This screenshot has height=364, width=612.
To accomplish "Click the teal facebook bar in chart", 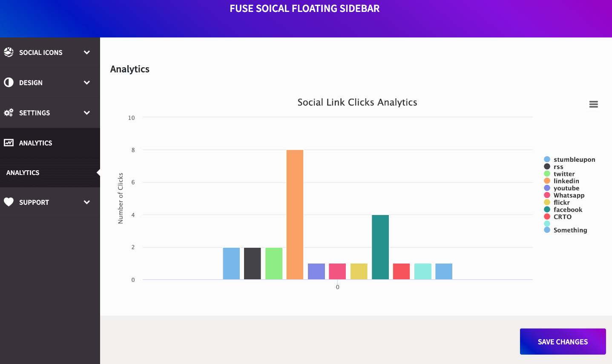I will [x=380, y=247].
